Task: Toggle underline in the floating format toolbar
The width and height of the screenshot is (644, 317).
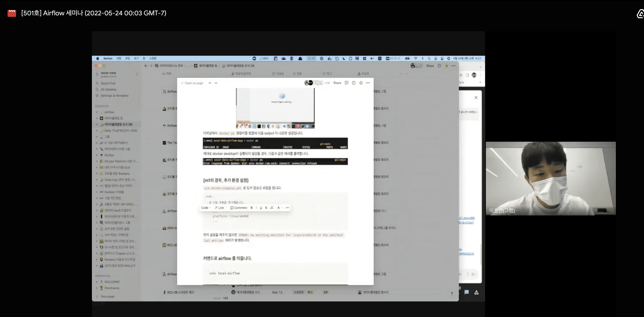Action: click(261, 208)
